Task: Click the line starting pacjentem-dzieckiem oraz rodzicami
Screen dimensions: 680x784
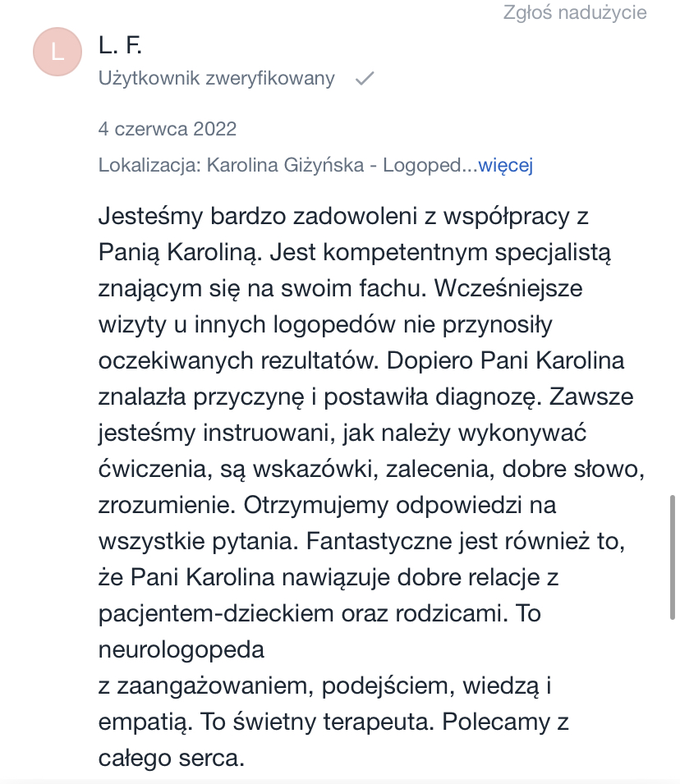Action: (319, 613)
